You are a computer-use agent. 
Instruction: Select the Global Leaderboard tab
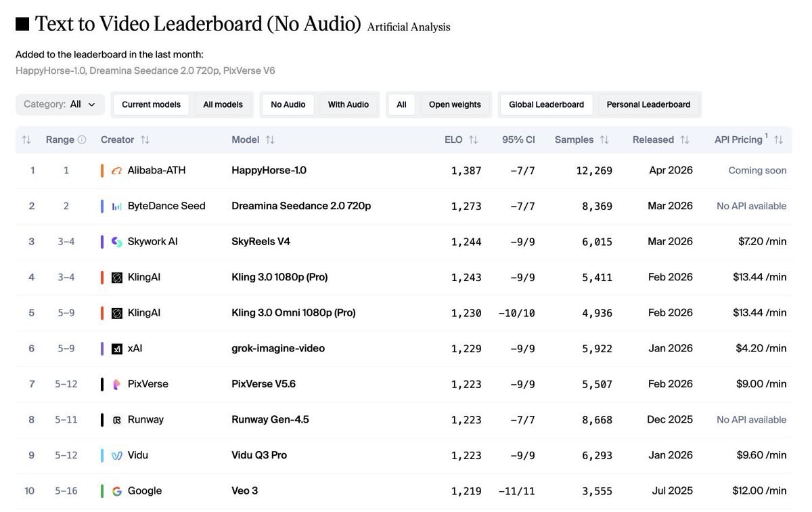[546, 104]
